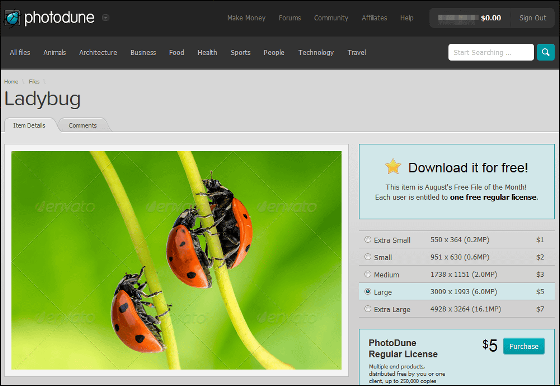Click the PhotoDune Regular License title
Viewport: 560px width, 386px height.
click(403, 348)
